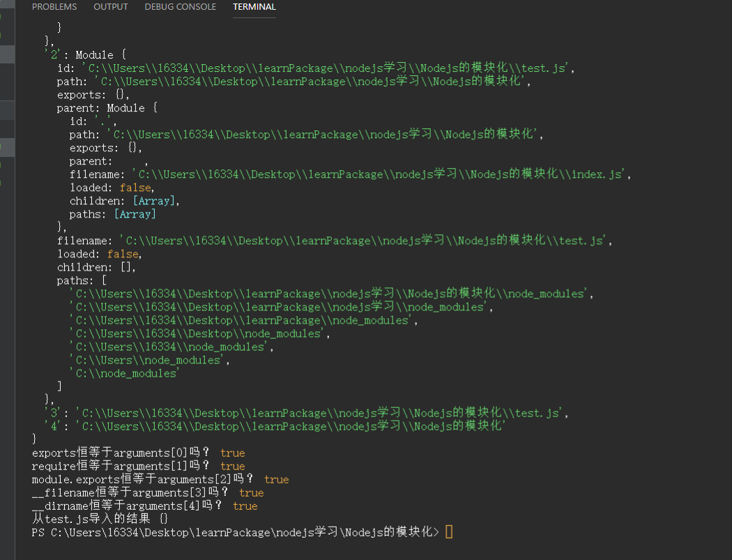
Task: Click the "paths: [" opening line
Action: point(82,281)
